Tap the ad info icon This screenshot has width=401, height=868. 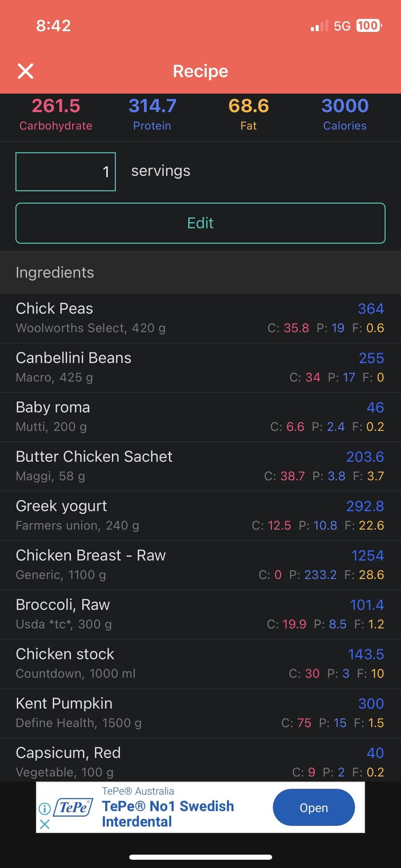coord(45,809)
